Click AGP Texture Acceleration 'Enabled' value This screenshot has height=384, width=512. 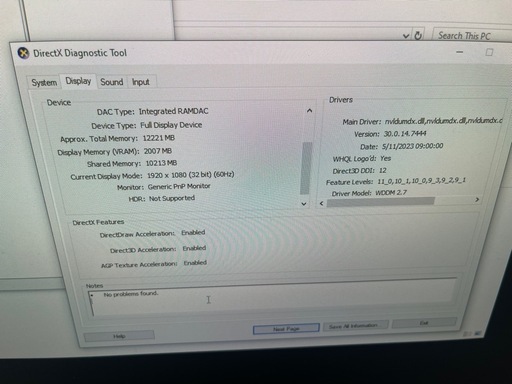[195, 263]
